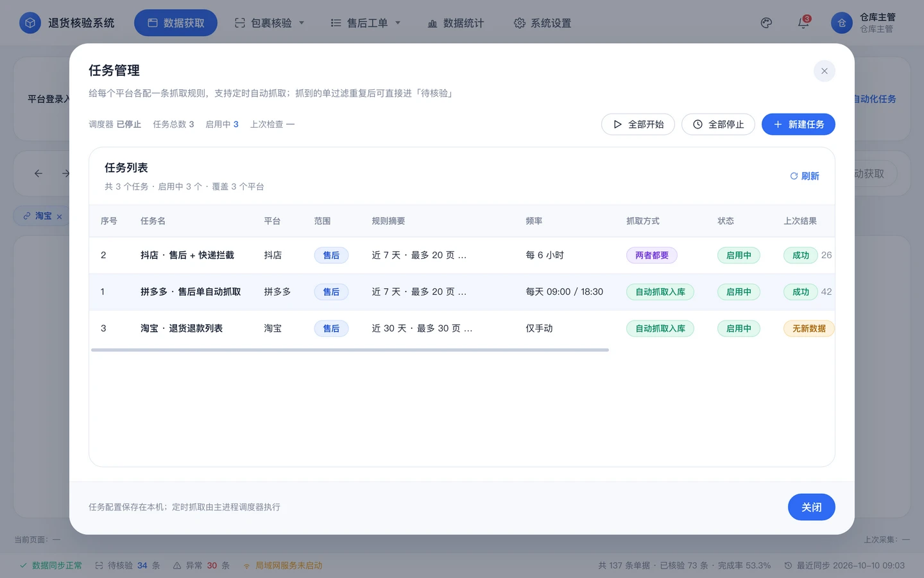Image resolution: width=924 pixels, height=578 pixels.
Task: Click 自动抓取入库 tag in 淘宝 row
Action: [660, 328]
